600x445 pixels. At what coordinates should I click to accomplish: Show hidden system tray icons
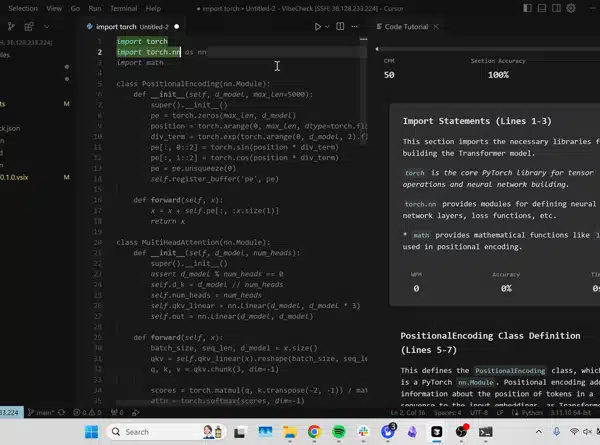539,432
